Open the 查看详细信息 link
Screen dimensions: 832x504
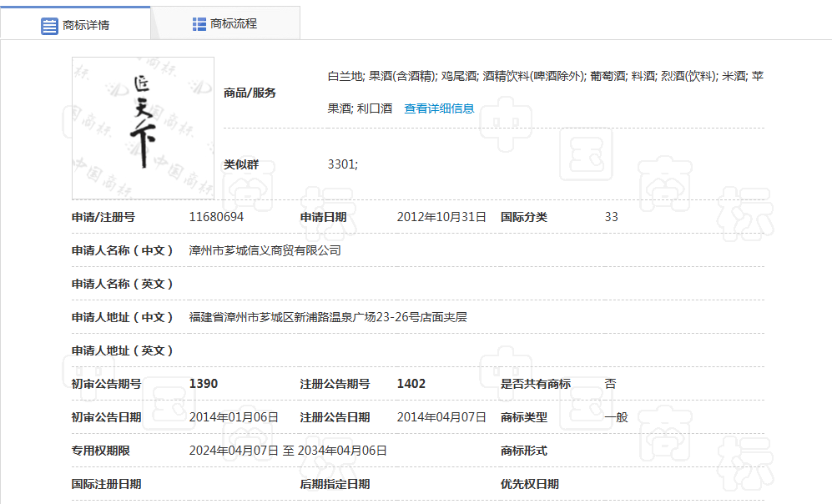(x=439, y=108)
